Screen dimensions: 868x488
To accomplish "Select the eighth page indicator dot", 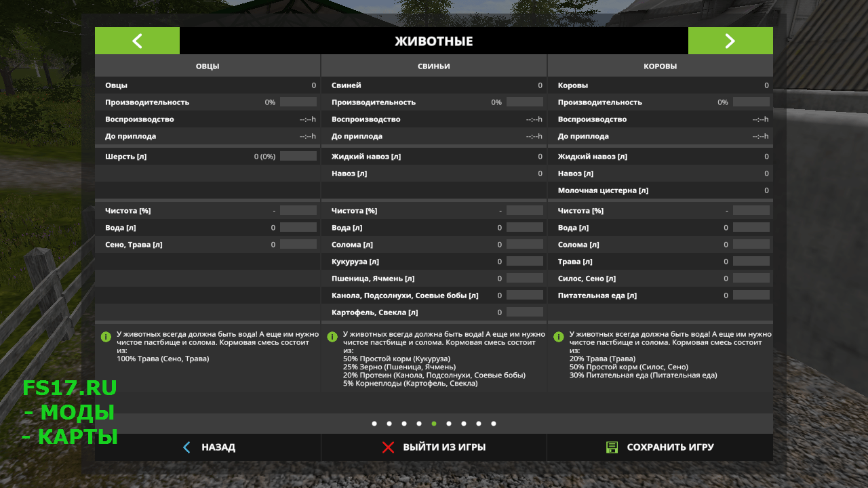I will (479, 424).
